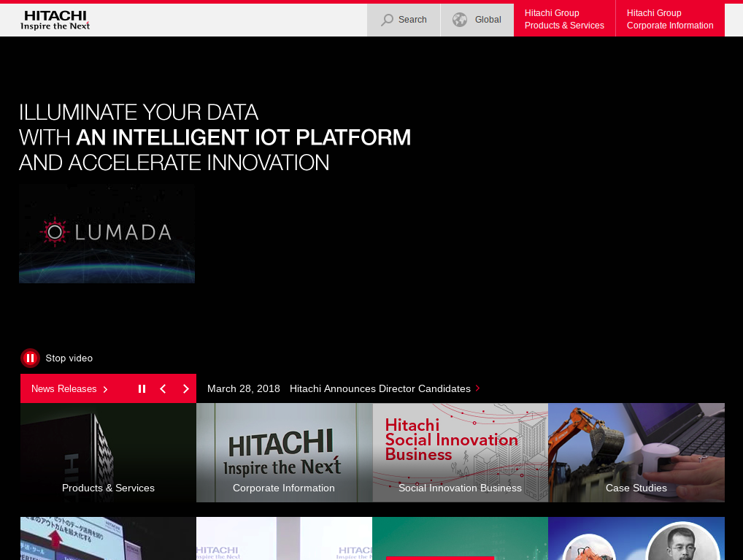Open Hitachi Group Corporate Information menu
The width and height of the screenshot is (743, 560).
670,20
